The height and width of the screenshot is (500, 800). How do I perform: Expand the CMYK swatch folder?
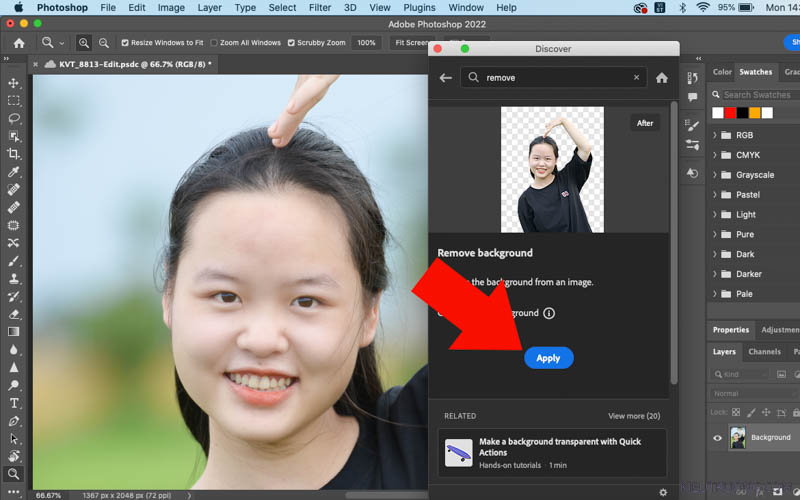coord(715,155)
